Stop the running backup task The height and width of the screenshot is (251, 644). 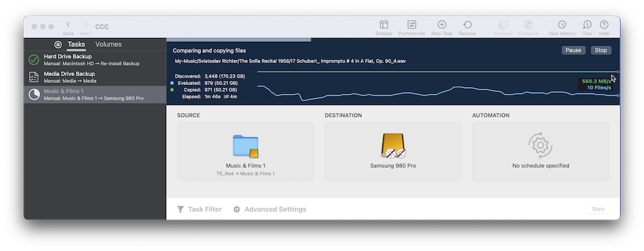click(x=601, y=50)
